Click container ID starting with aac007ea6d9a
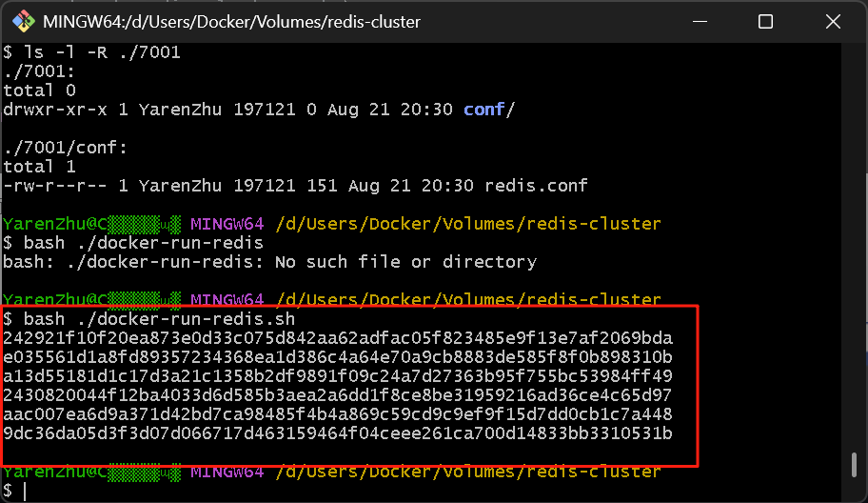The image size is (868, 503). (338, 414)
